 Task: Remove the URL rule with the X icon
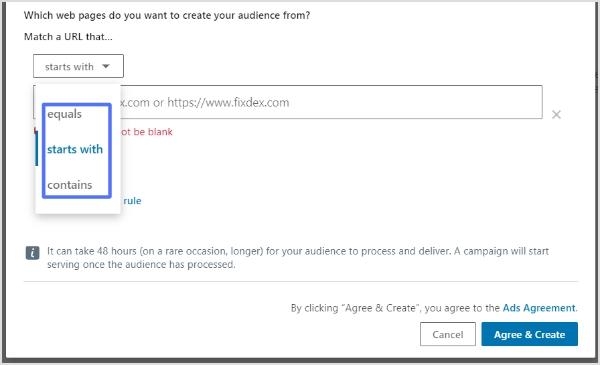point(556,114)
